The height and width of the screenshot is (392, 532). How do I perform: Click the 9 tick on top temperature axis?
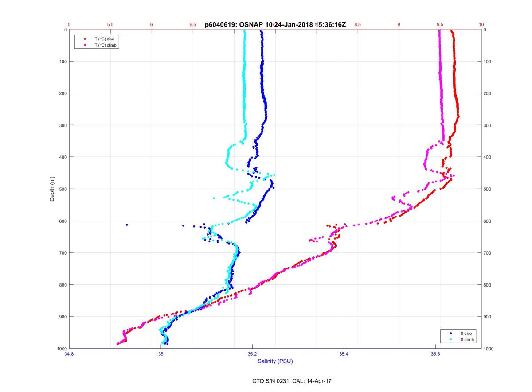coord(399,25)
